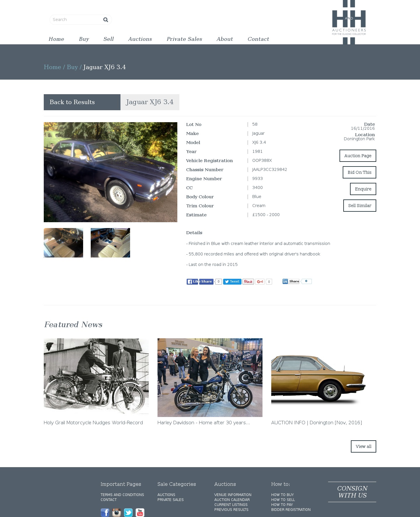Click the Pinterest Pin it button
This screenshot has width=420, height=517.
[x=248, y=282]
